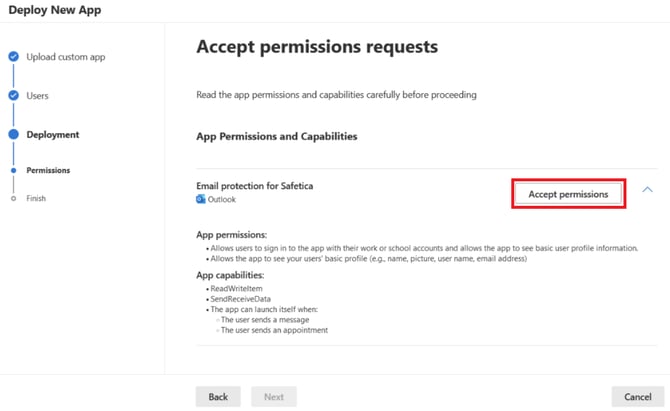Click the Outlook label text
670x411 pixels.
point(222,199)
